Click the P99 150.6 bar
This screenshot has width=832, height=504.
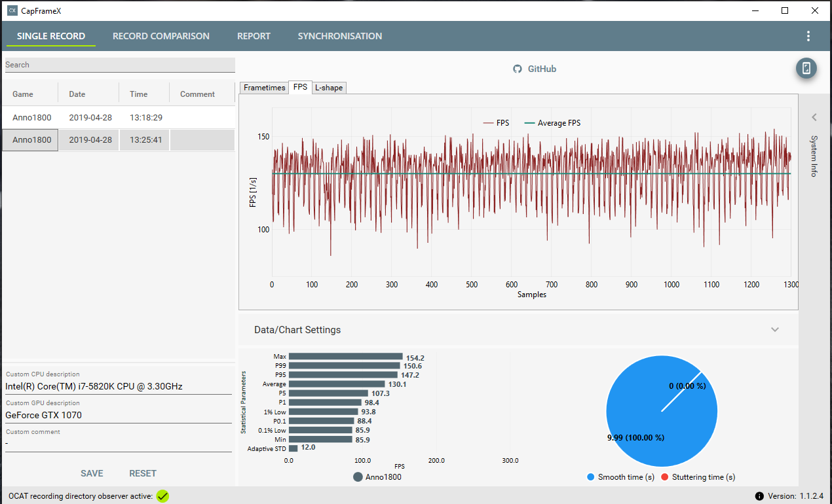tap(345, 366)
